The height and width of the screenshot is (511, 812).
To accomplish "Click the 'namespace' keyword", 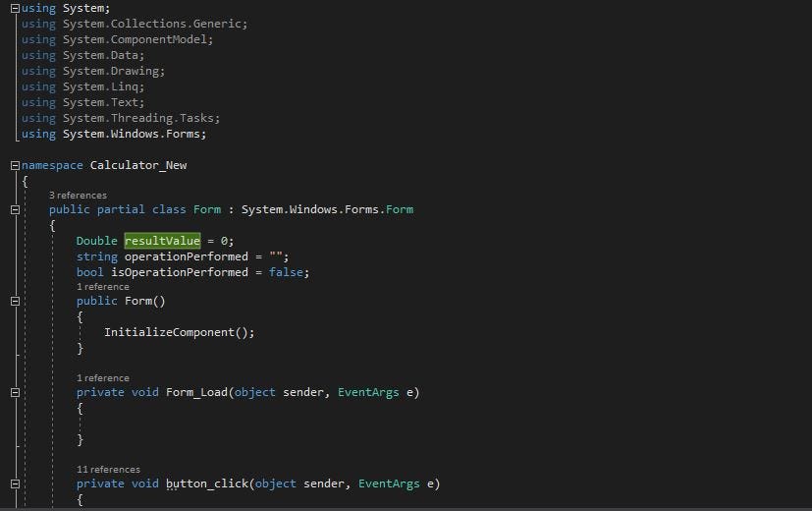I will (52, 165).
